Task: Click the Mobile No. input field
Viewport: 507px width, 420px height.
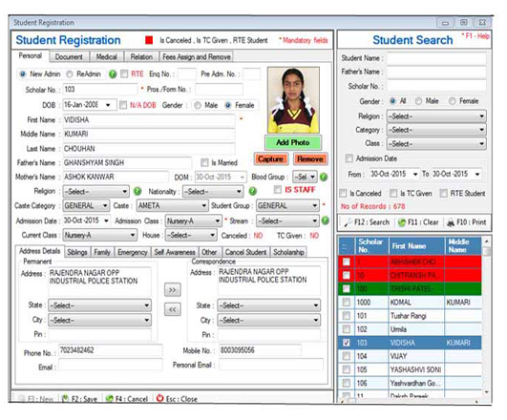Action: click(x=260, y=350)
